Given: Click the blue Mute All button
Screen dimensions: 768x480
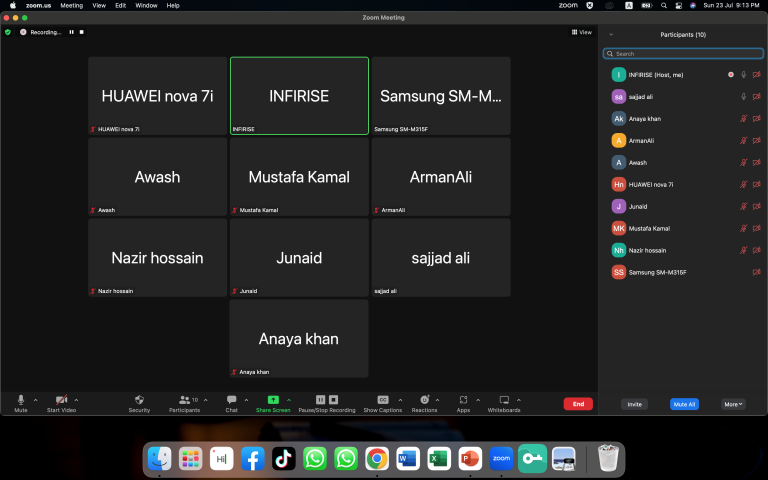Looking at the screenshot, I should point(684,404).
